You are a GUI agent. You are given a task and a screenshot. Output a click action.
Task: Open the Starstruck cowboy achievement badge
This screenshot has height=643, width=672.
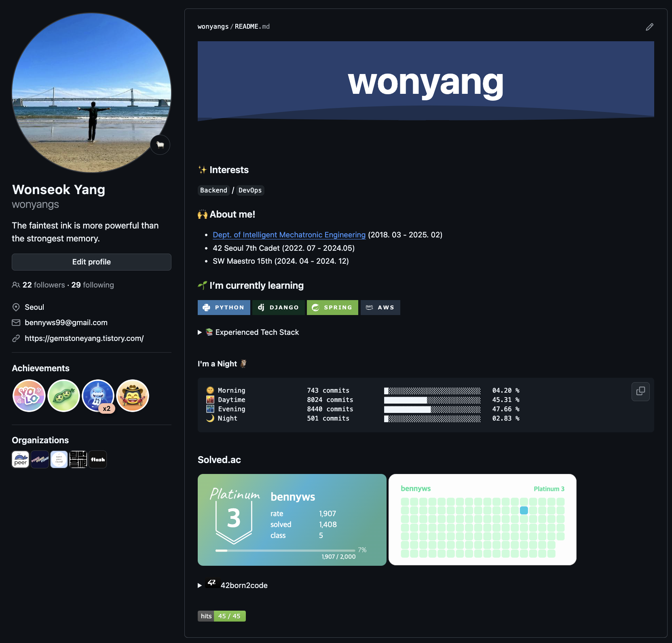click(133, 396)
